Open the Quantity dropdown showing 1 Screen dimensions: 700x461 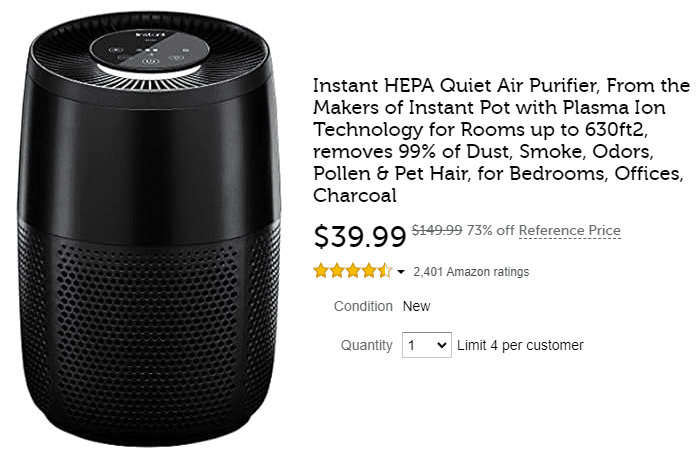(427, 345)
